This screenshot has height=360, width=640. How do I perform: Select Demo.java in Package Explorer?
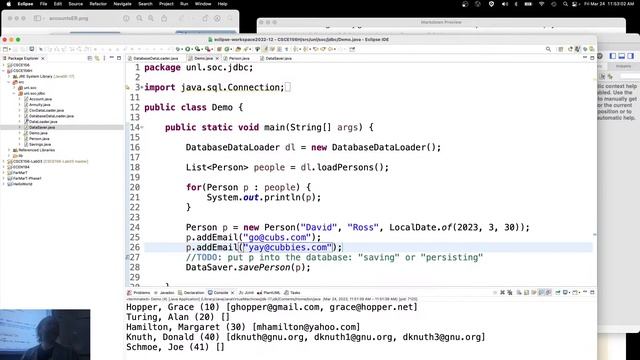point(38,133)
